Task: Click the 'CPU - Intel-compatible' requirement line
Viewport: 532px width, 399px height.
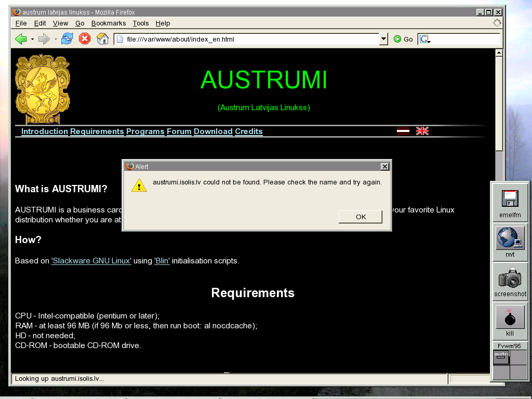Action: [87, 316]
